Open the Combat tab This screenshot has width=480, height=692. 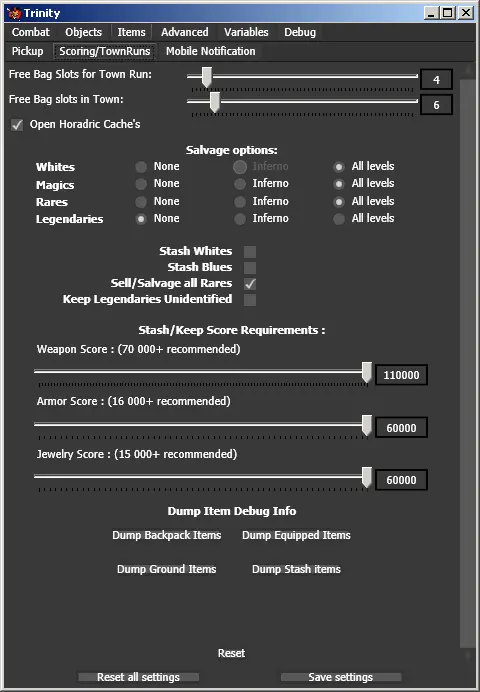pyautogui.click(x=31, y=32)
